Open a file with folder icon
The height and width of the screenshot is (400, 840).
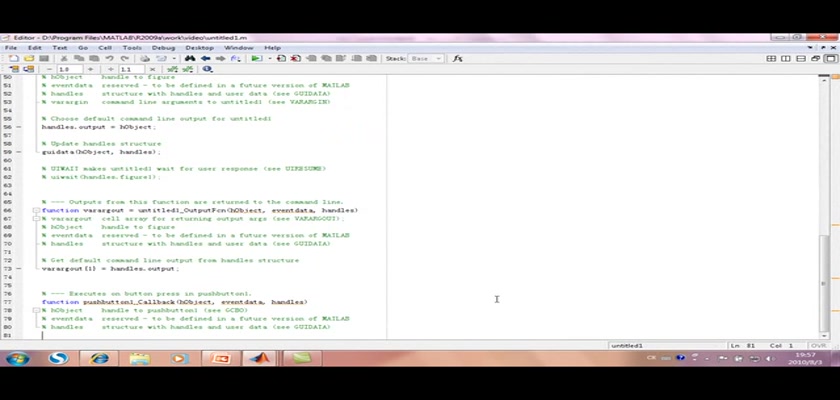pos(29,58)
